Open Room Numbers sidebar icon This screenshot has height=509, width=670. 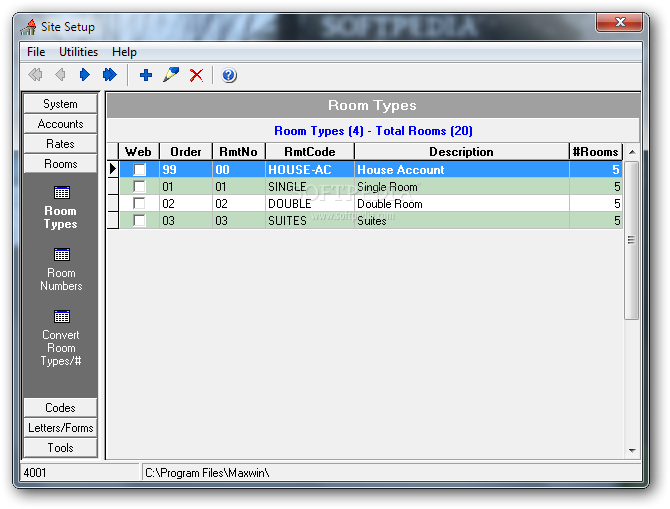point(62,254)
